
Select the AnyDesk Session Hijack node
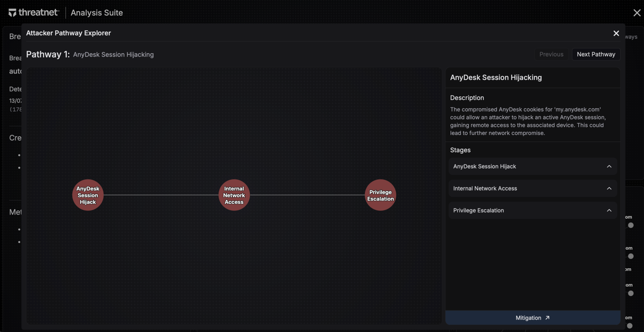88,195
